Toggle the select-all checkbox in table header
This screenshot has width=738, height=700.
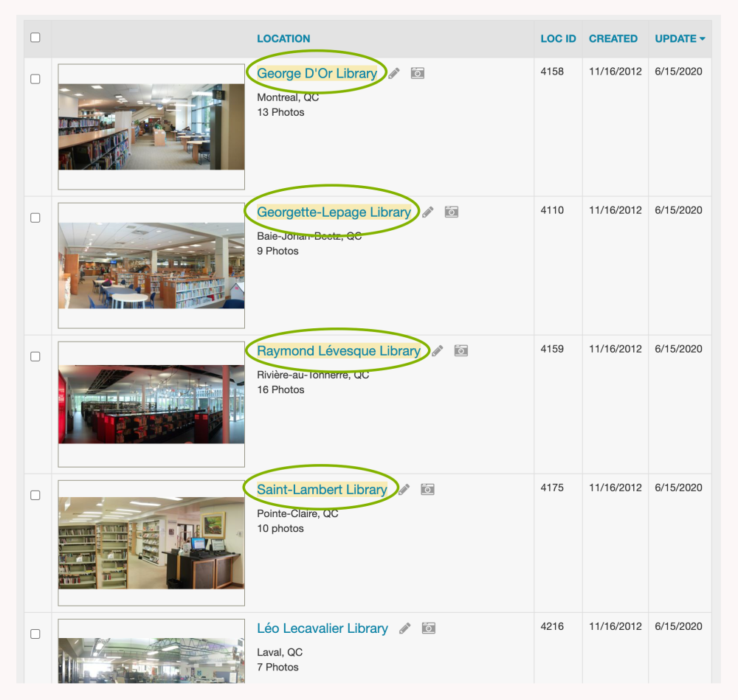coord(35,38)
